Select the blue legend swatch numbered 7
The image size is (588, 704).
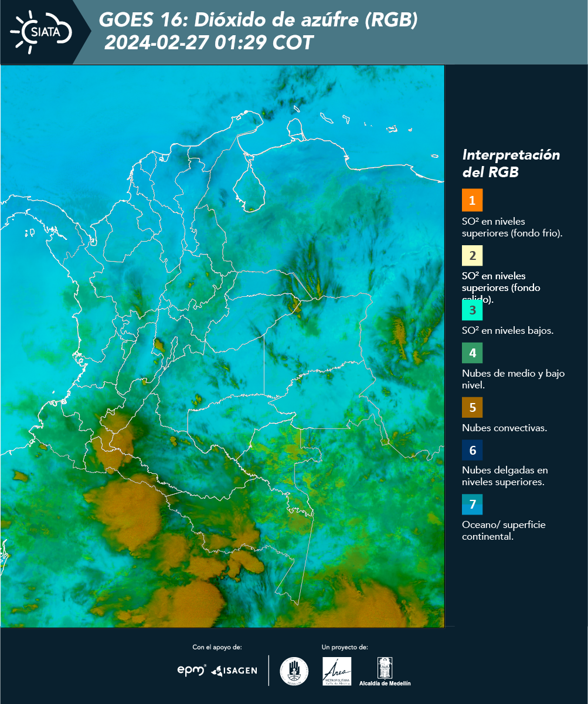pyautogui.click(x=472, y=505)
